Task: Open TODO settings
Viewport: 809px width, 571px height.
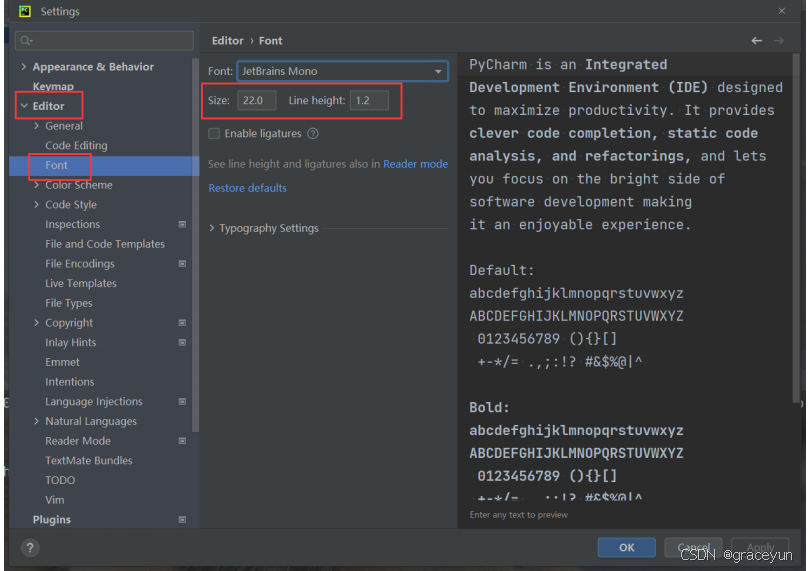Action: (60, 480)
